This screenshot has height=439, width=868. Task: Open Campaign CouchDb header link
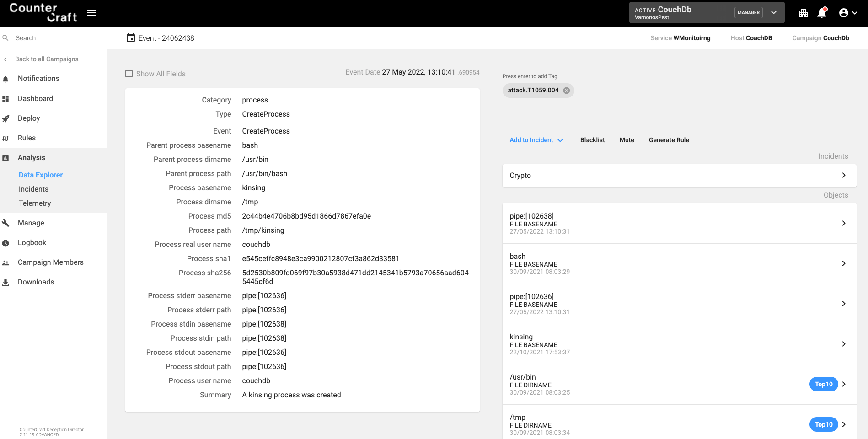(x=820, y=38)
